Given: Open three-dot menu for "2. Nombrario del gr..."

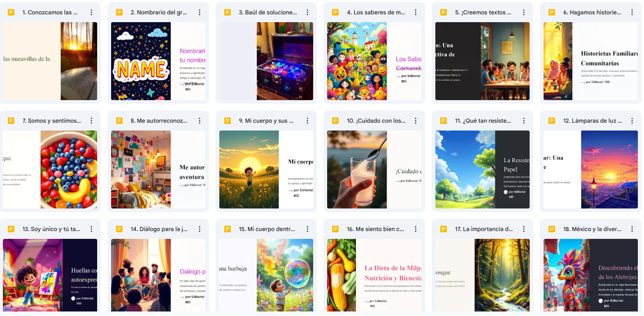Looking at the screenshot, I should 200,12.
